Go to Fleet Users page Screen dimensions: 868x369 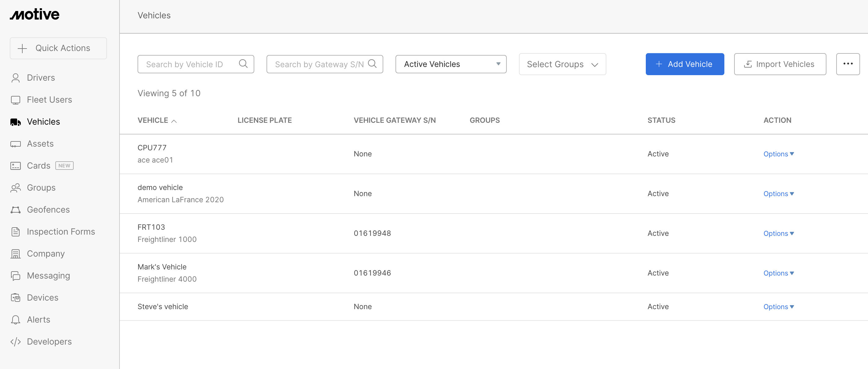(x=50, y=100)
